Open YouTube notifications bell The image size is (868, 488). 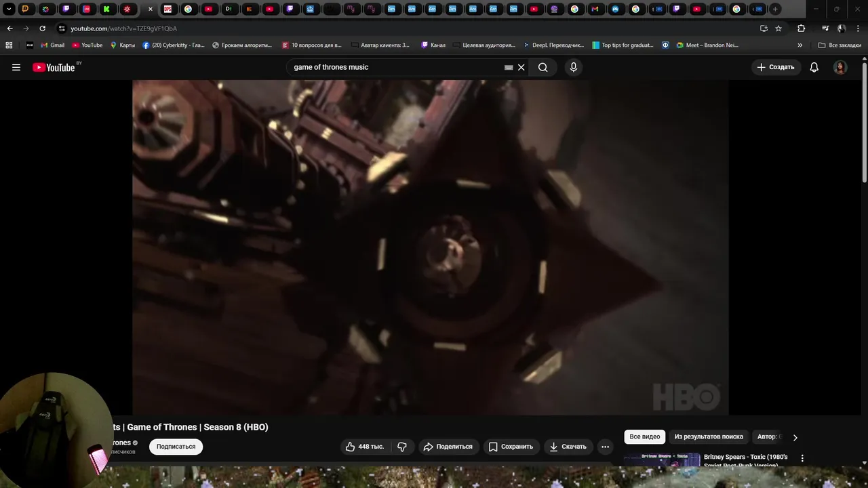(814, 67)
